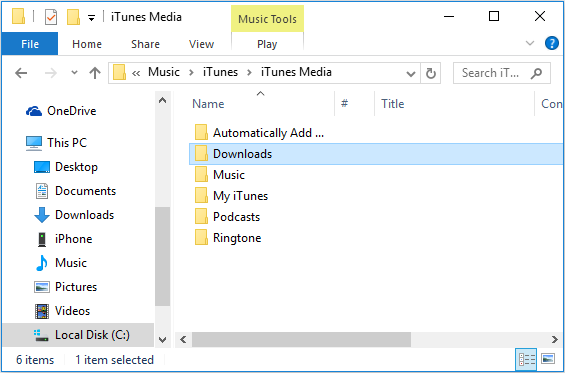Click the Music Tools contextual tab

coord(267,19)
